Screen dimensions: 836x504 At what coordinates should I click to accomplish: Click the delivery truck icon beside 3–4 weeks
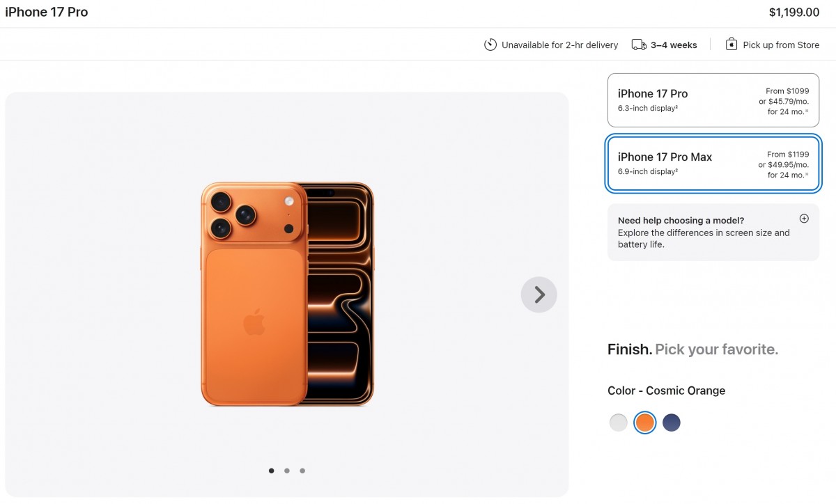tap(638, 44)
